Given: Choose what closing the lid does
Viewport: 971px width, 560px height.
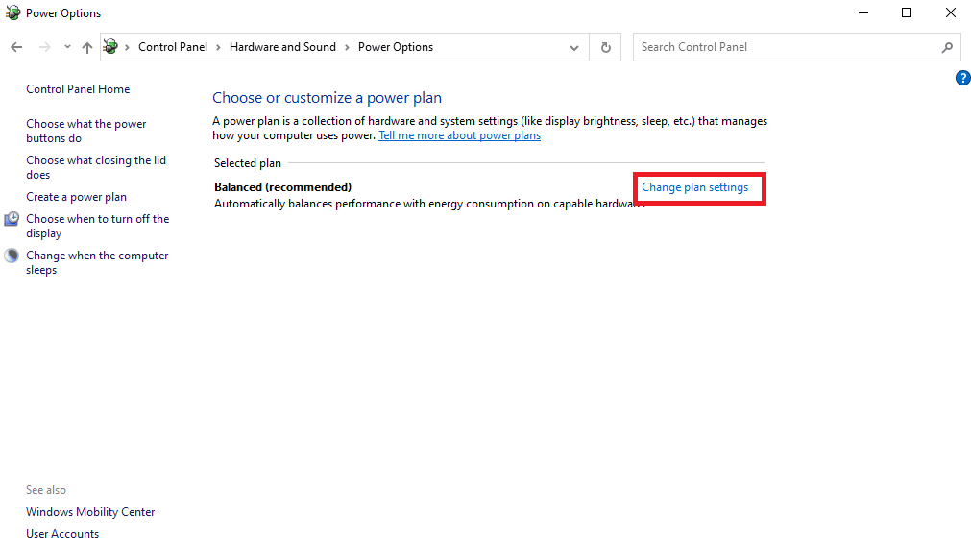Looking at the screenshot, I should [x=96, y=167].
